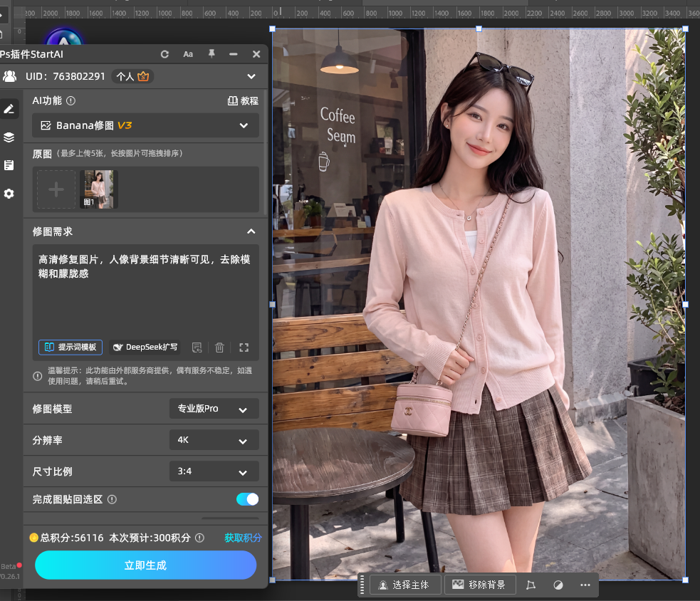Click the task bar drag handle grip
Screen dimensions: 700x601
362,585
